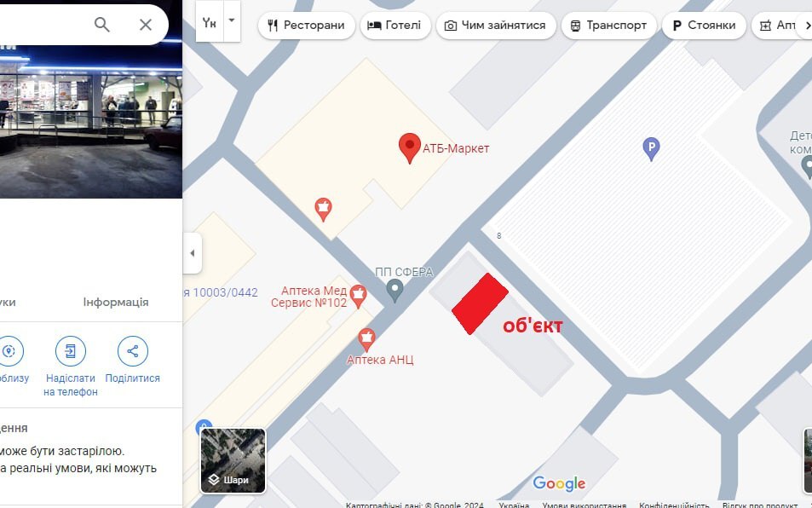812x508 pixels.
Task: Click the Google logo on map
Action: click(559, 483)
